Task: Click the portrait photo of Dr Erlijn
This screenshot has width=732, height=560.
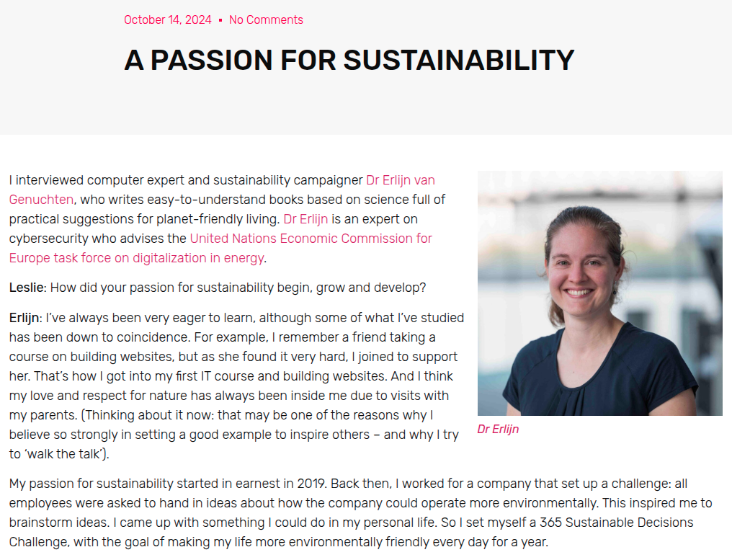Action: pyautogui.click(x=599, y=293)
